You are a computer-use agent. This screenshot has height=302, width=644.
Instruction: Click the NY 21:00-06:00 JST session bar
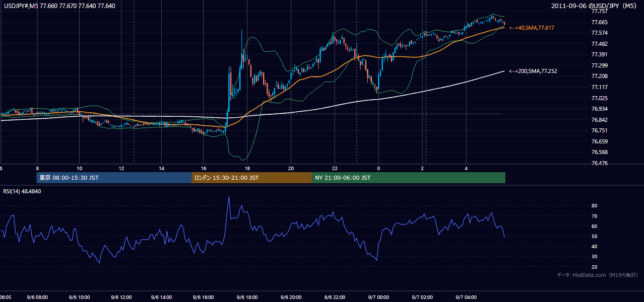pyautogui.click(x=409, y=178)
